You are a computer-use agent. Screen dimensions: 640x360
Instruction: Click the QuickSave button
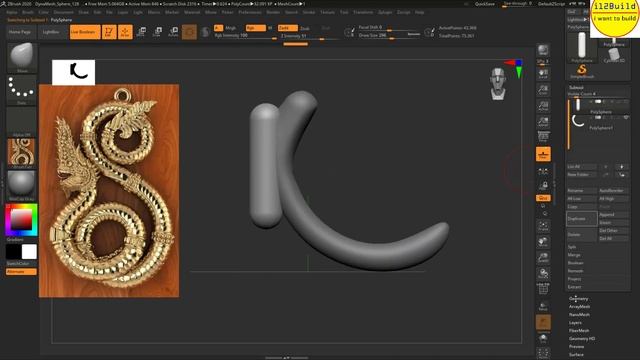[484, 4]
